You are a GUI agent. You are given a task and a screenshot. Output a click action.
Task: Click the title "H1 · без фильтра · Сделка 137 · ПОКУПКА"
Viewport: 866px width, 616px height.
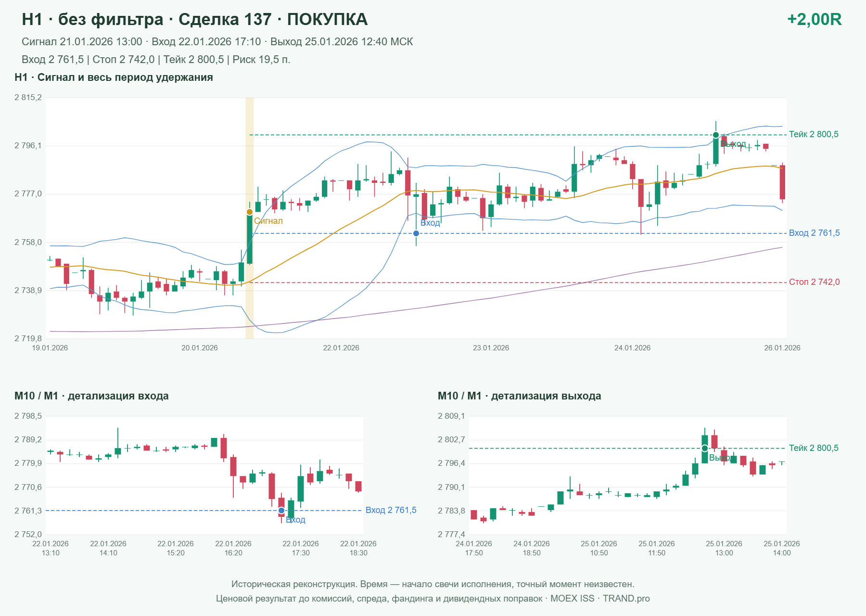pos(195,19)
